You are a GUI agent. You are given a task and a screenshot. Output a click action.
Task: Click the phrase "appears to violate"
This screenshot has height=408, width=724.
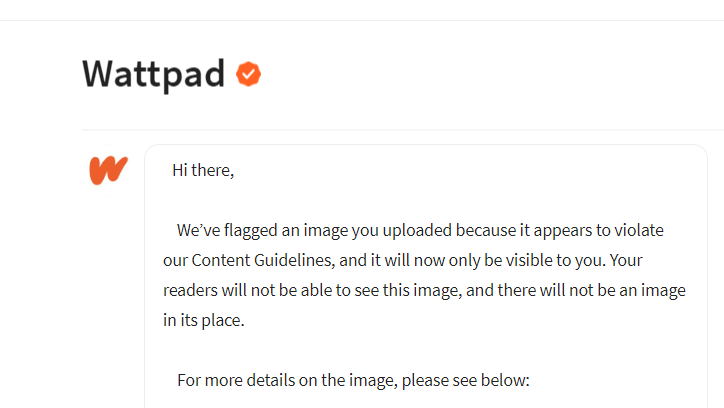(598, 230)
